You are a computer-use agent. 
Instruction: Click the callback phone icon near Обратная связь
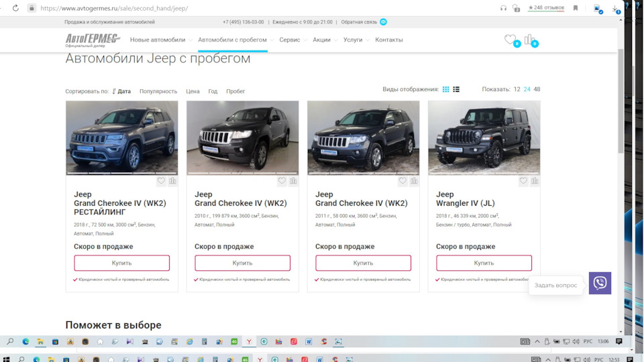point(383,21)
